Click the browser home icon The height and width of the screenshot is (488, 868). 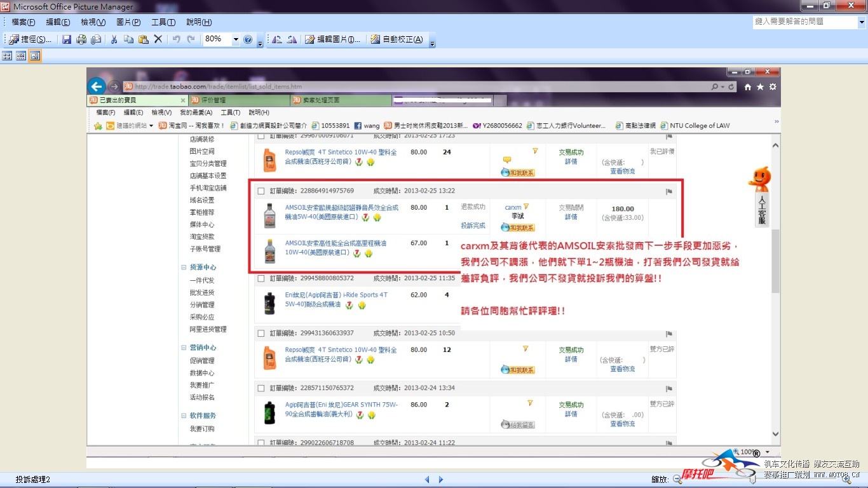[748, 86]
